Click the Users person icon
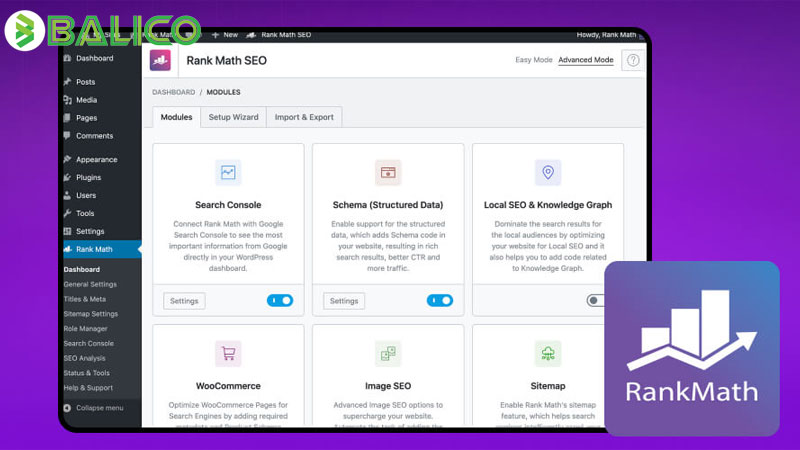 point(67,195)
